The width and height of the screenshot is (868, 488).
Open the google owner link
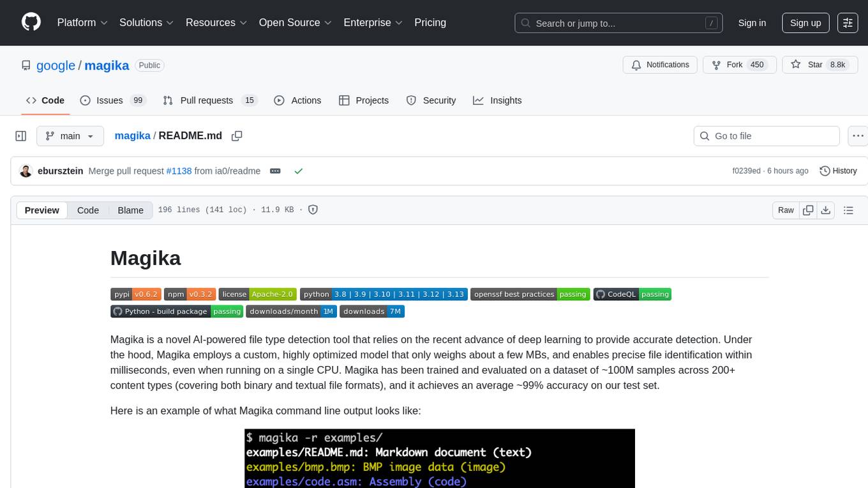point(56,65)
